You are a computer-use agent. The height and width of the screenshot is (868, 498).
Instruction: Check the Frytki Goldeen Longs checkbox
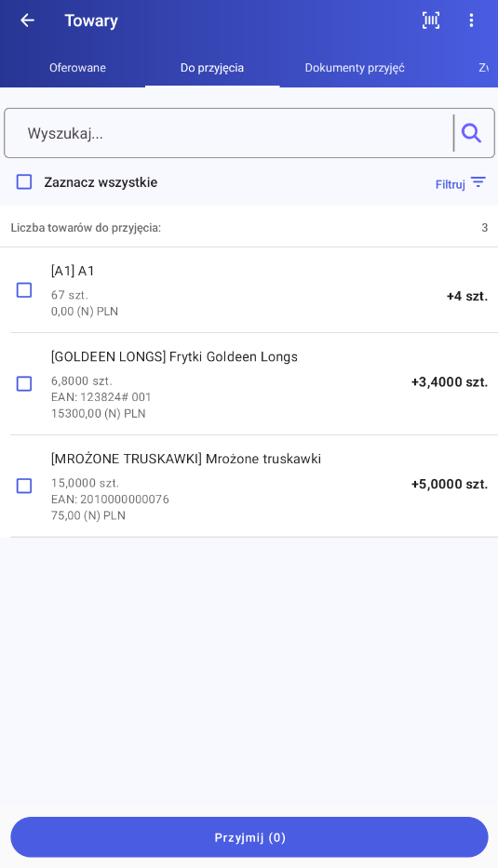tap(24, 383)
